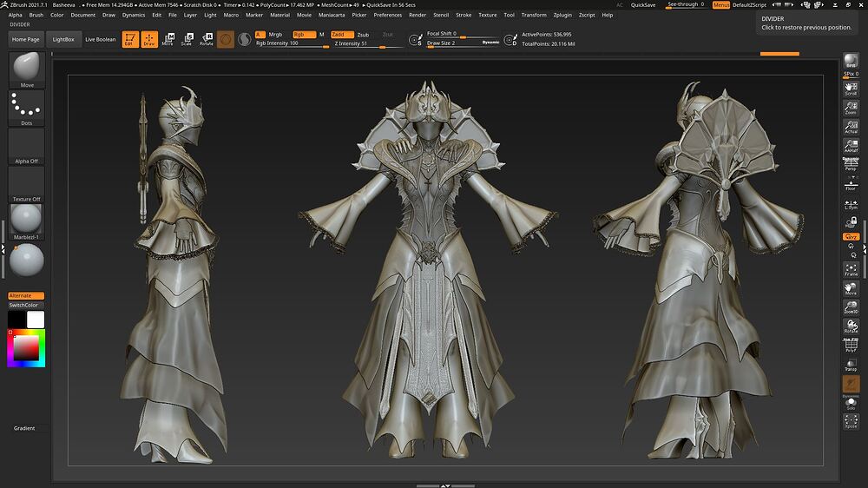
Task: Adjust the Focal Shift slider
Action: point(463,35)
